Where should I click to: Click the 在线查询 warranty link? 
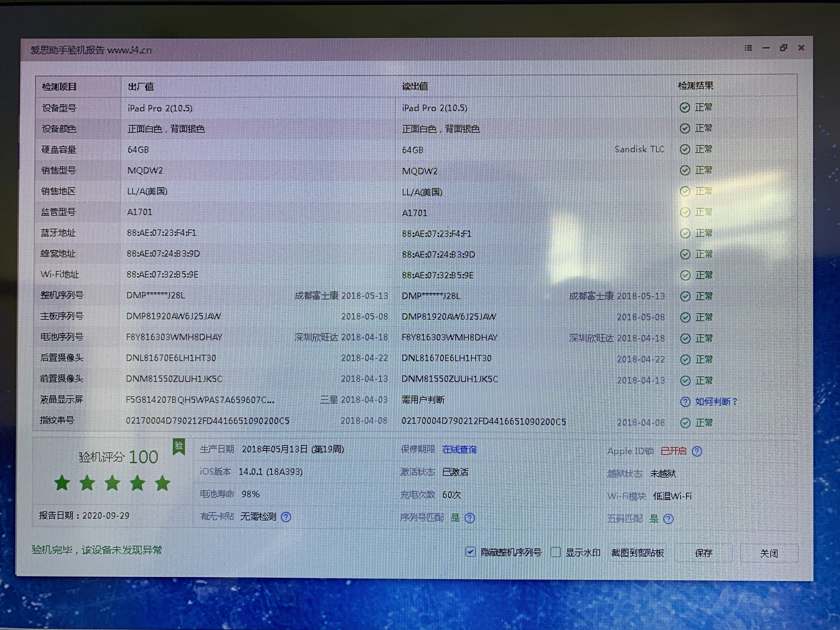459,450
